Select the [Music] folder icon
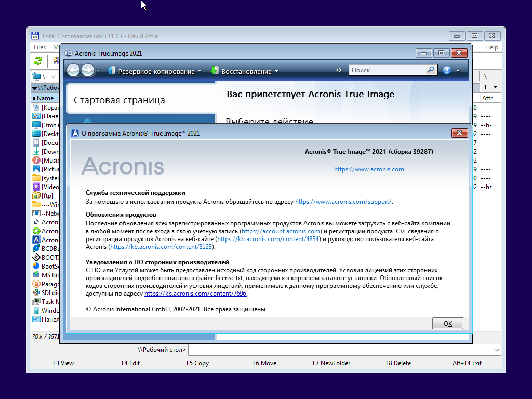This screenshot has width=532, height=399. 36,161
